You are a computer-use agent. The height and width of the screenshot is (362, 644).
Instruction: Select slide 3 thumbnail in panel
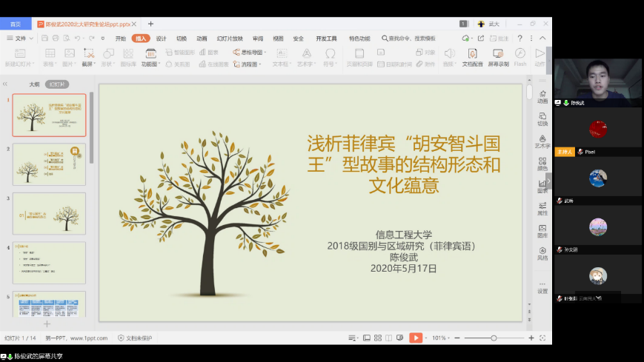click(49, 213)
